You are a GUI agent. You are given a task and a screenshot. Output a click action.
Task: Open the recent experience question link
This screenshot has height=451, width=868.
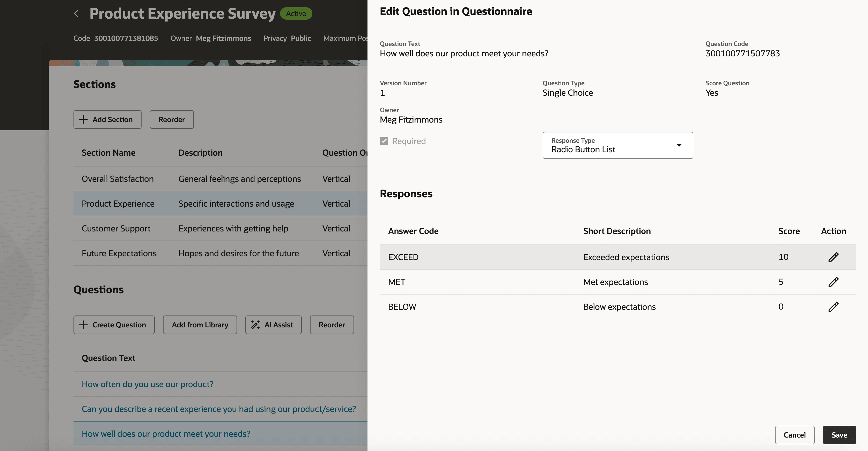point(218,409)
